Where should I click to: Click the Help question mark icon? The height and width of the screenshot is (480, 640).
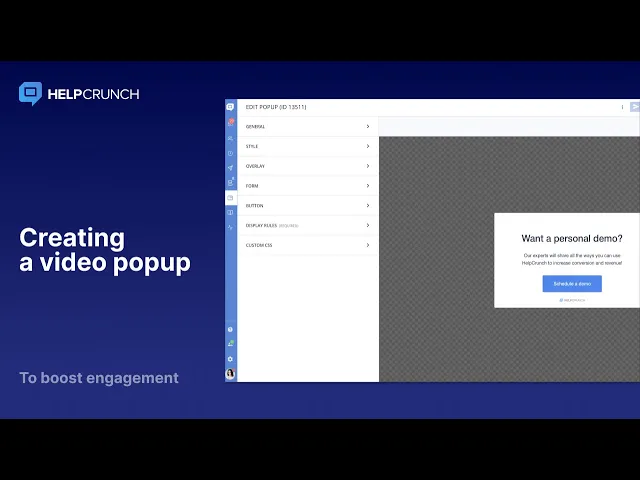coord(230,329)
